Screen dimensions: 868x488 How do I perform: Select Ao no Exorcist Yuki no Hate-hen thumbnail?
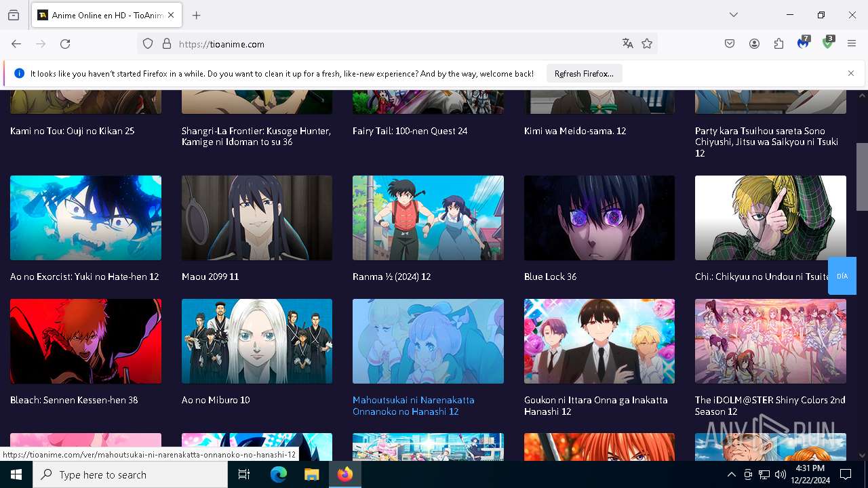85,218
